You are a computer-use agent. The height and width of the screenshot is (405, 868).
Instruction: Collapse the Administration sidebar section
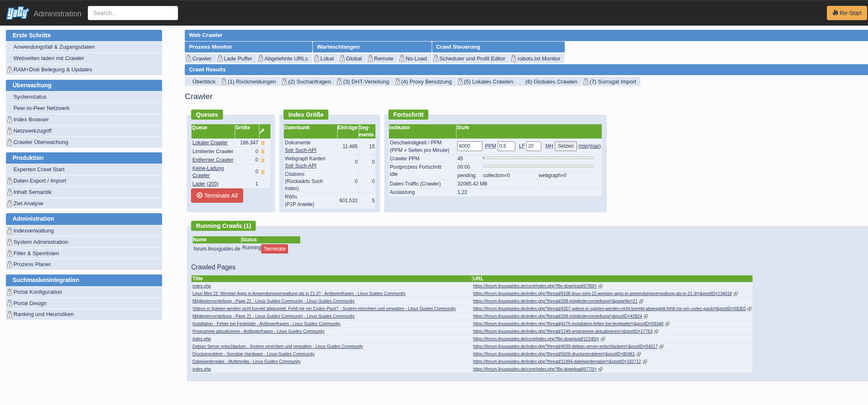[84, 219]
